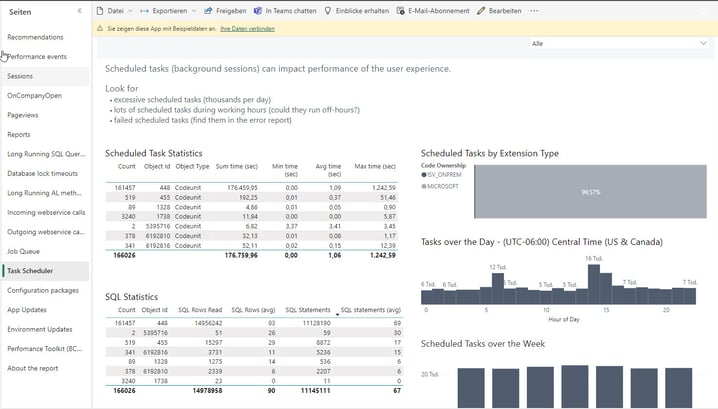Sort by 'SQL Rows (avg)' column header
718x409 pixels.
coord(253,310)
